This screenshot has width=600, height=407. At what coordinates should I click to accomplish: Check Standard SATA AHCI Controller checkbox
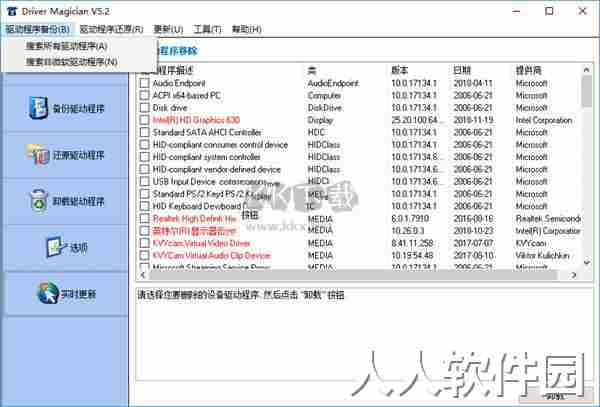144,132
